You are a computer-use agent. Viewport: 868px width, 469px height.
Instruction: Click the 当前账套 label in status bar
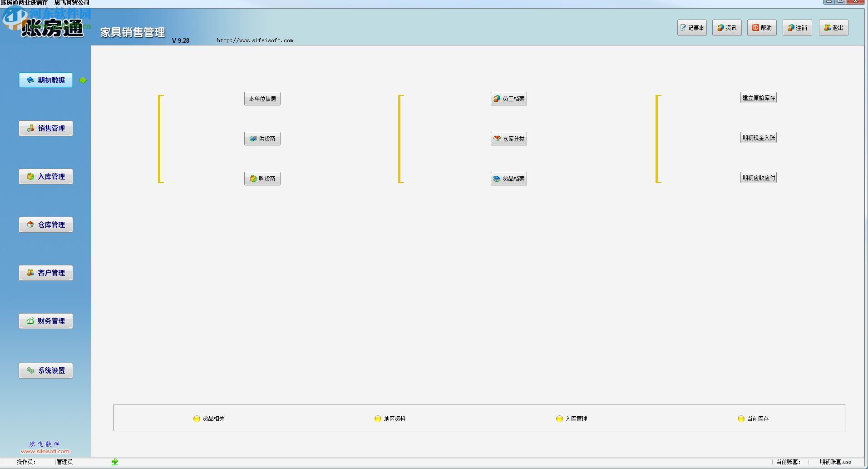coord(788,462)
